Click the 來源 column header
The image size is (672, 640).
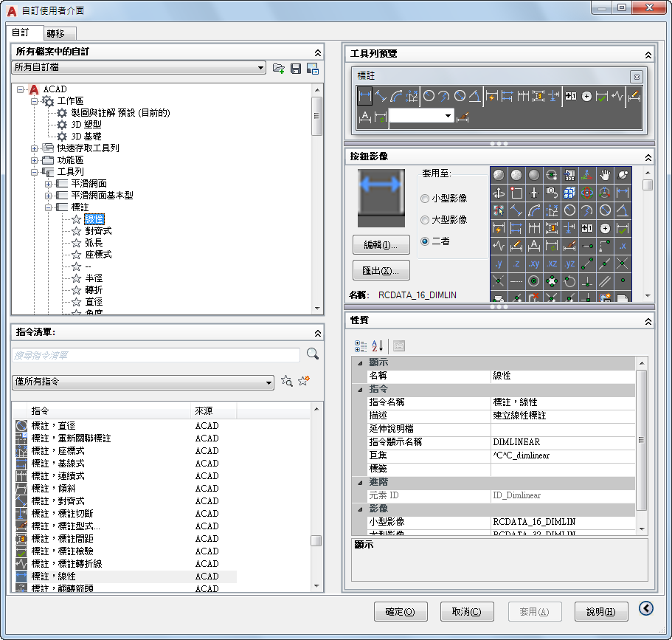point(213,411)
